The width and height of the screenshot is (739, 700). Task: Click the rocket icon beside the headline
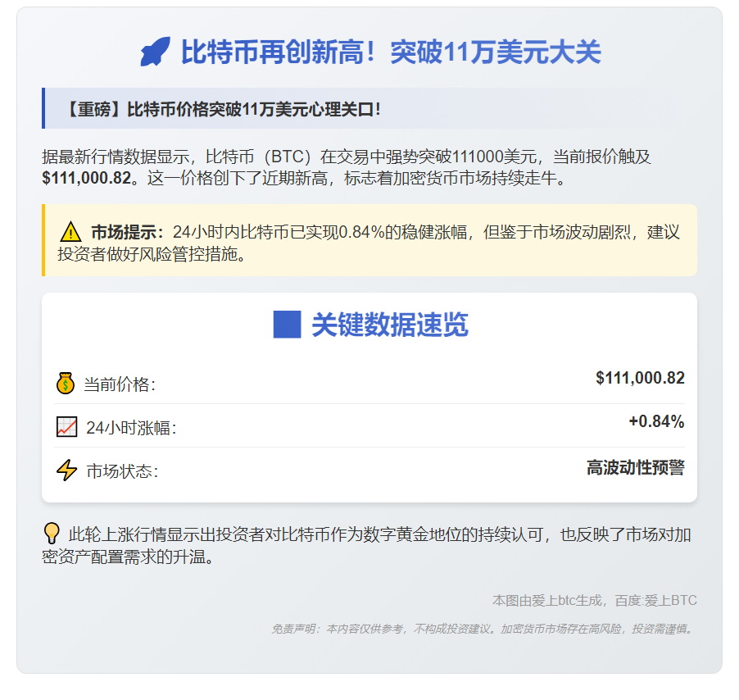pyautogui.click(x=155, y=52)
